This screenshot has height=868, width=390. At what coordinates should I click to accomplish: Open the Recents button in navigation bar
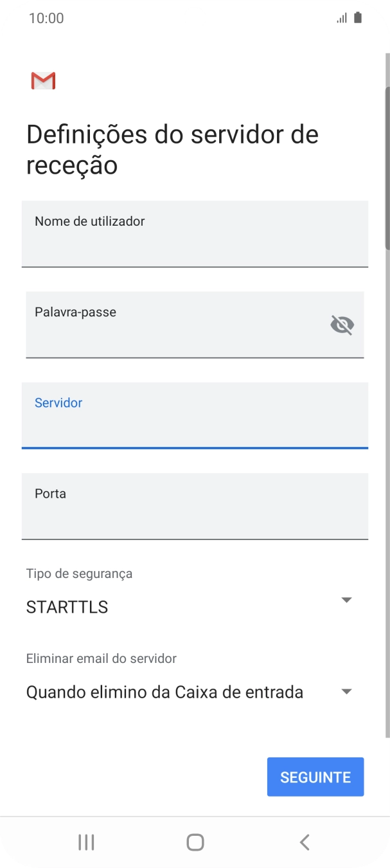pyautogui.click(x=86, y=842)
